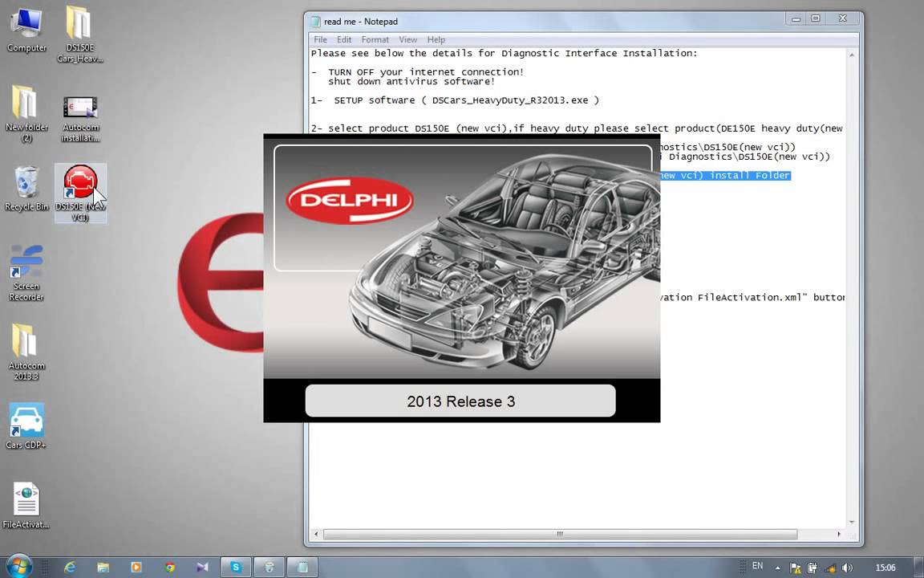Viewport: 924px width, 578px height.
Task: Click the Notepad horizontal scrollbar thumb
Action: (x=560, y=535)
